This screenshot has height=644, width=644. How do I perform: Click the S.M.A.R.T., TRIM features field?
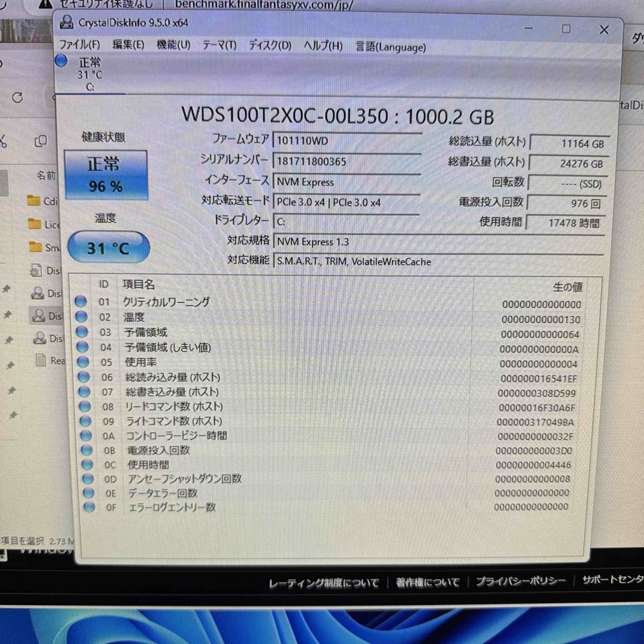[438, 262]
